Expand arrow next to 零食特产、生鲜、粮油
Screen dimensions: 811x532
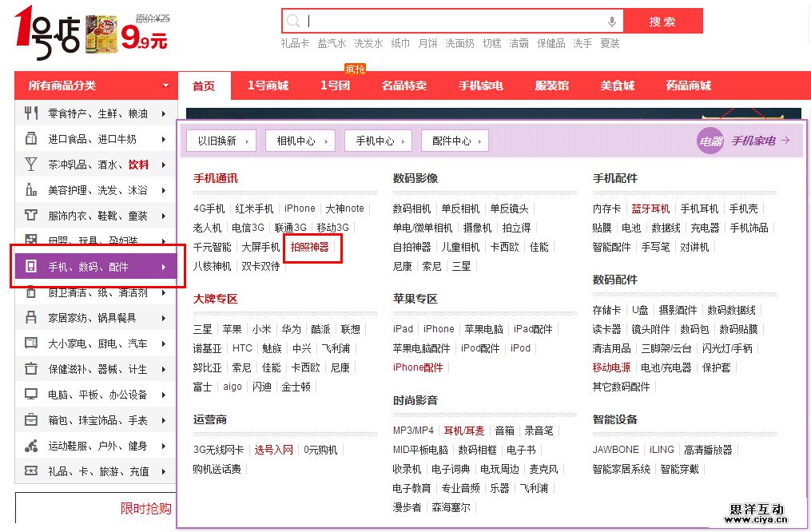164,113
